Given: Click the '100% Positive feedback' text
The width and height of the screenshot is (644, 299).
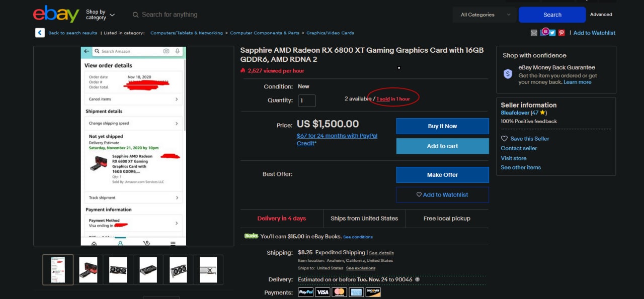Looking at the screenshot, I should 529,121.
